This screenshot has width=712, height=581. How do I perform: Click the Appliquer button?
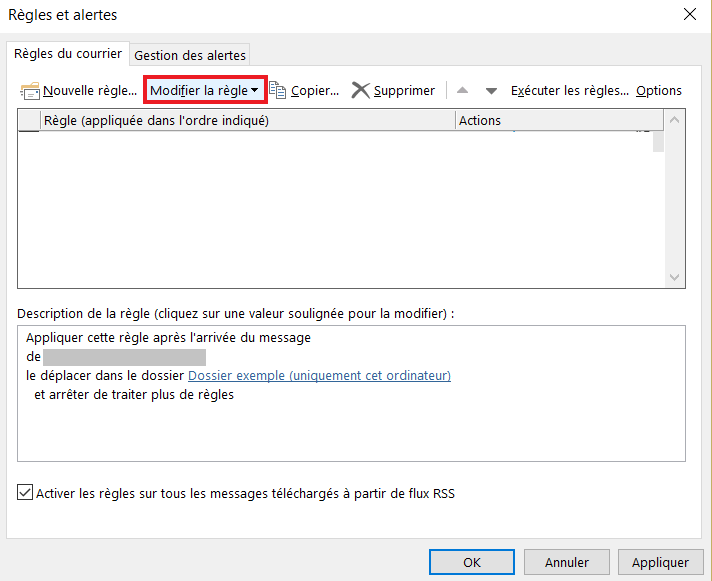(660, 562)
